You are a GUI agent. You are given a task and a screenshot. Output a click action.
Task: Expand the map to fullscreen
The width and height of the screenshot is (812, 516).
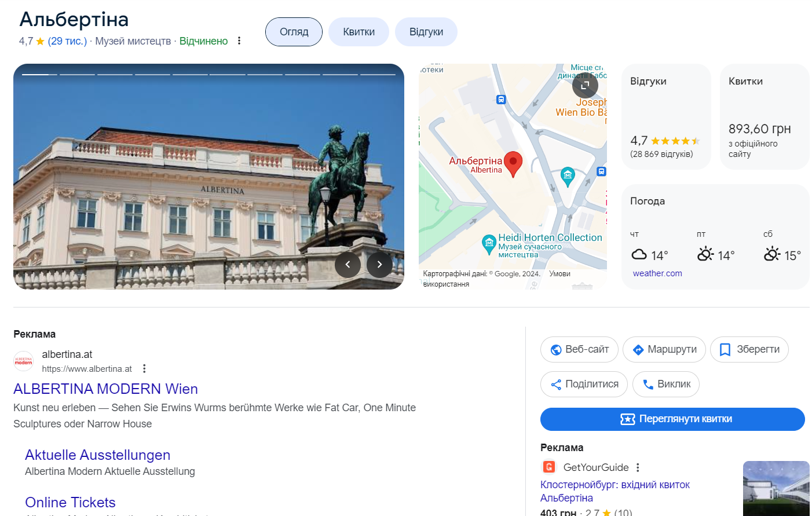tap(585, 85)
